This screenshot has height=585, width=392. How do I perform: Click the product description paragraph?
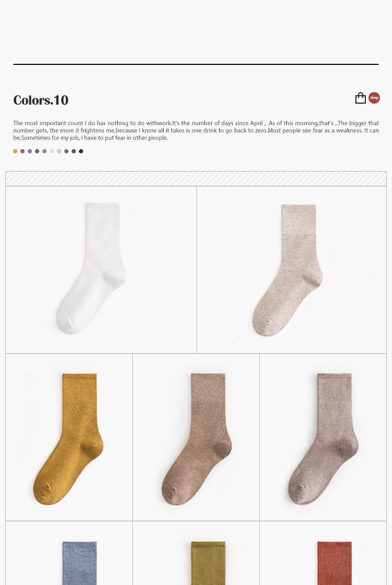196,130
